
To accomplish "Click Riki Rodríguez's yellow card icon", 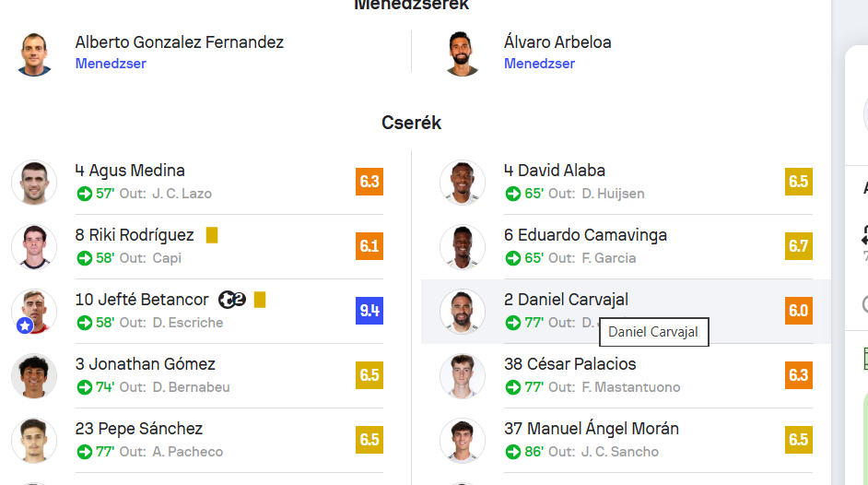I will click(x=212, y=235).
